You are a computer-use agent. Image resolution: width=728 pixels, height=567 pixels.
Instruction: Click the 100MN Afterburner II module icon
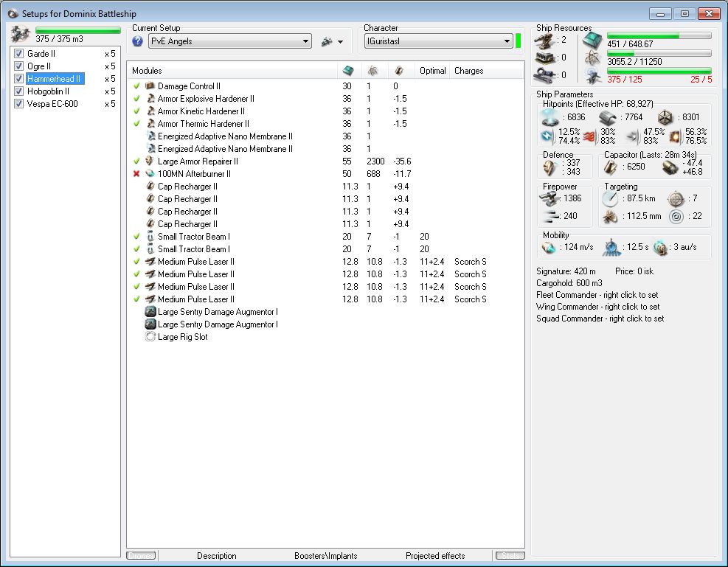(x=150, y=173)
